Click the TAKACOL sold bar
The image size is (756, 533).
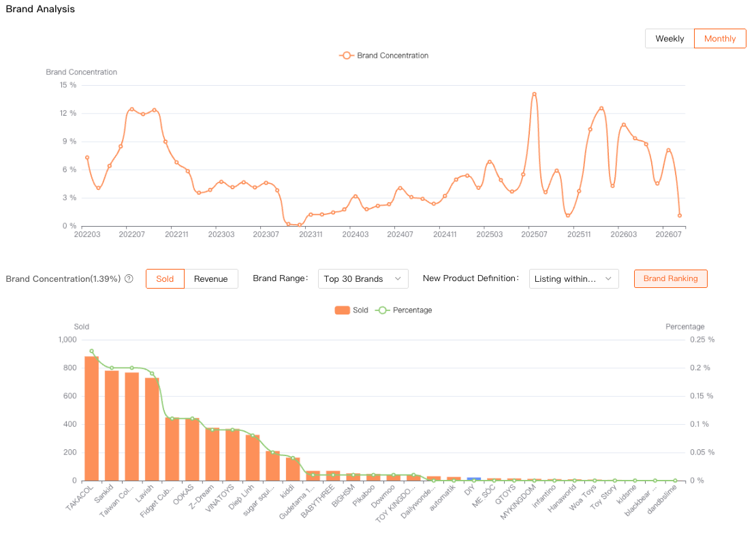click(92, 419)
